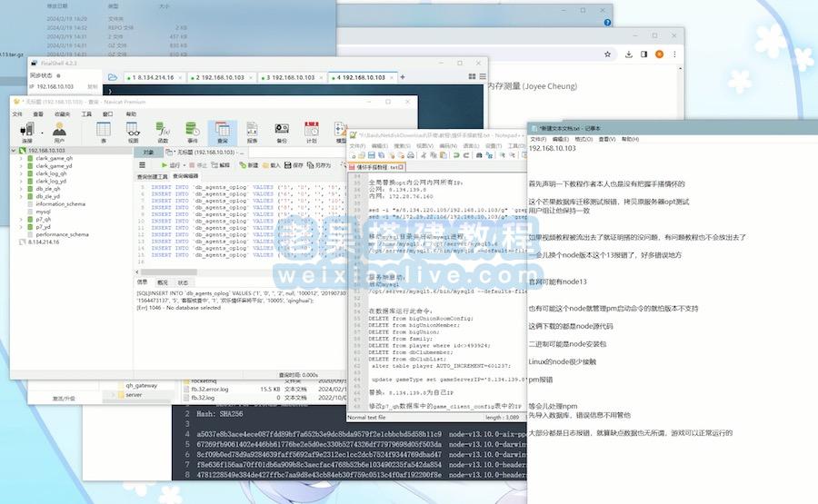Viewport: 818px width, 504px height.
Task: Click FinalShell list menu icon
Action: [x=483, y=76]
